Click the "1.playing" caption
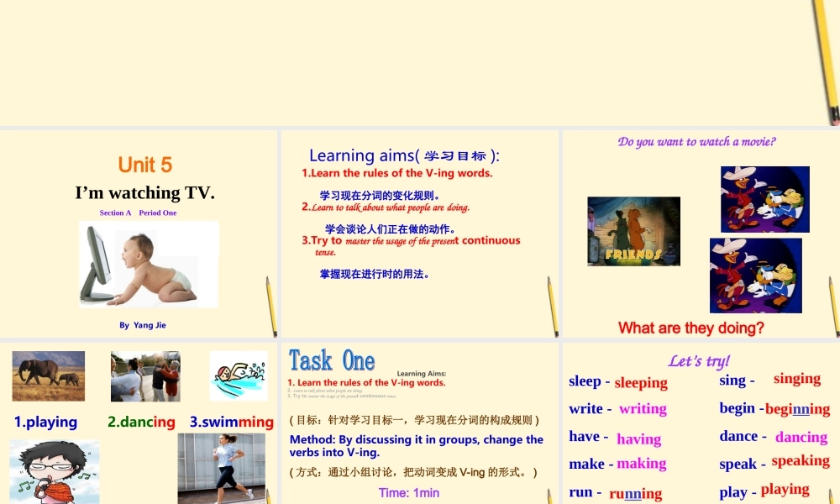840x504 pixels. (45, 422)
